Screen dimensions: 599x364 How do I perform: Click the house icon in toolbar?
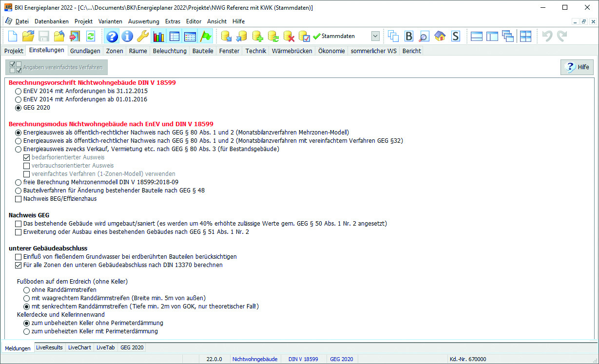tap(440, 36)
